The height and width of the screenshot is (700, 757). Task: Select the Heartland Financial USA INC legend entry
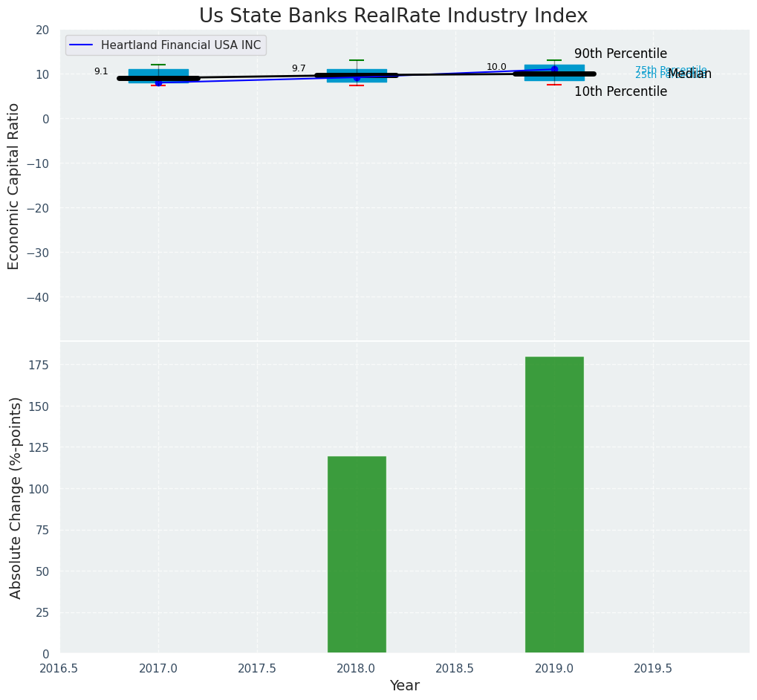[181, 45]
